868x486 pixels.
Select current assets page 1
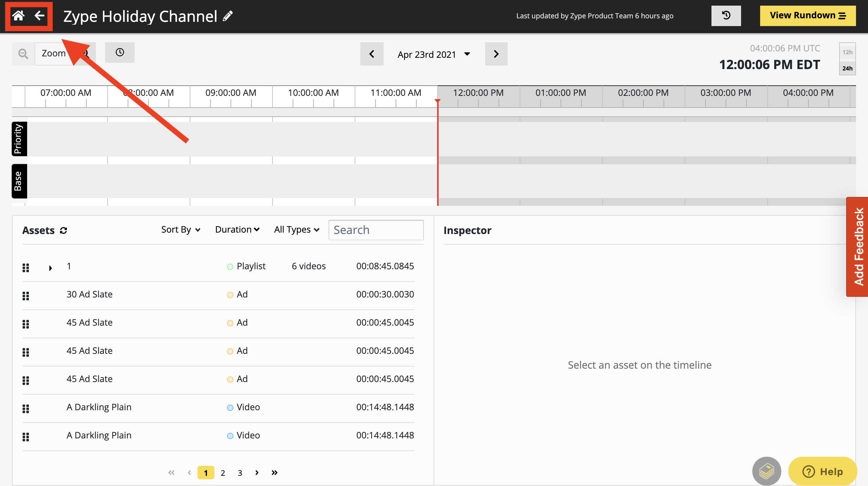(x=206, y=473)
